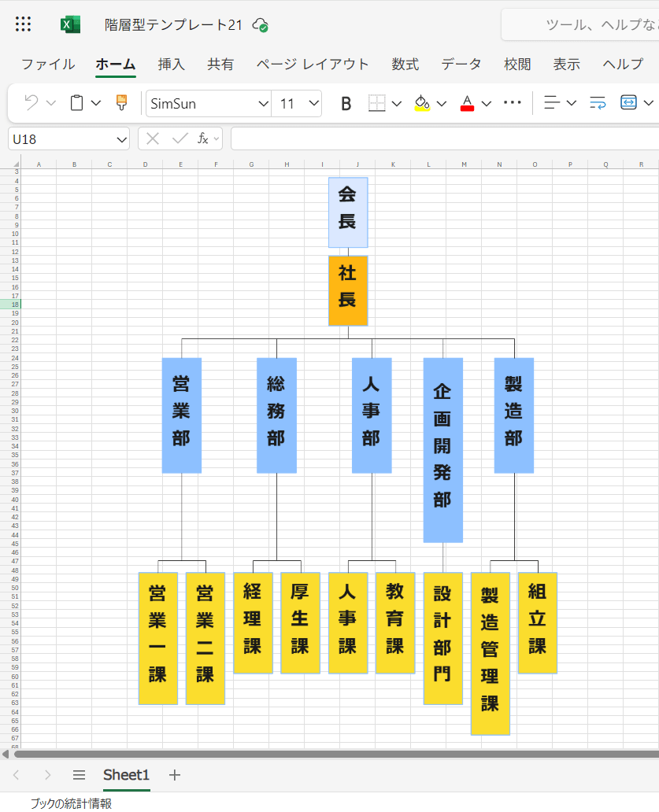Select the 企画開発部 blue box
Image resolution: width=659 pixels, height=812 pixels.
point(443,450)
